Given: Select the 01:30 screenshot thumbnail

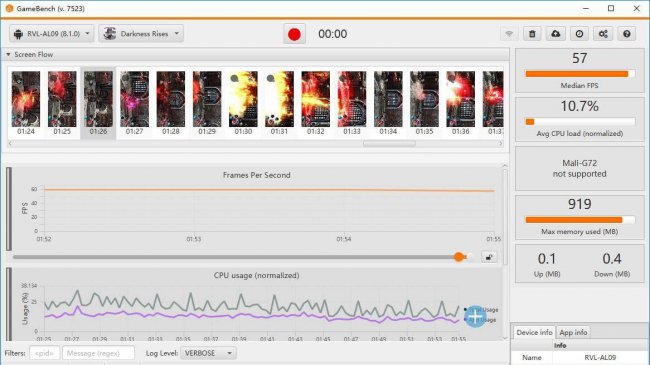Looking at the screenshot, I should click(x=243, y=103).
